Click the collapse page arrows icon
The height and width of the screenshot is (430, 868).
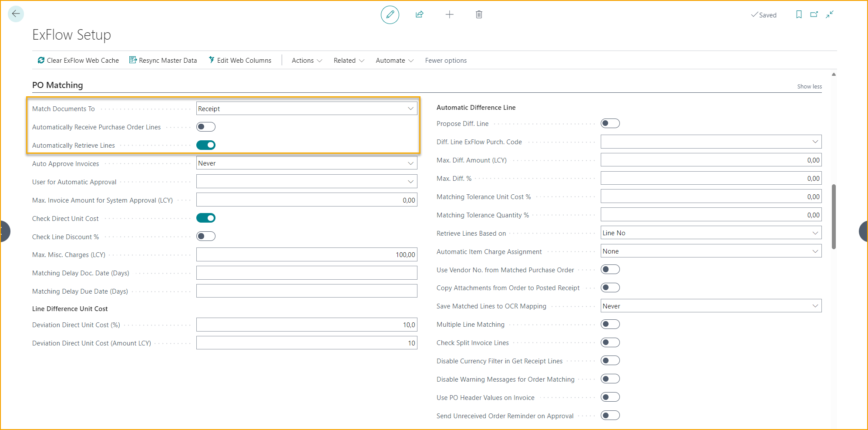(830, 14)
